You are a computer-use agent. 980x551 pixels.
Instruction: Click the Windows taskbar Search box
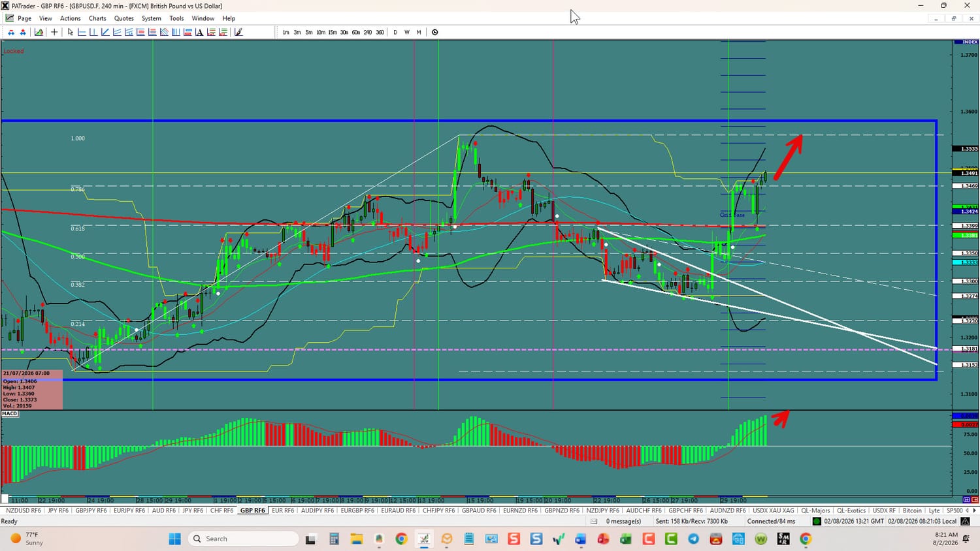point(243,539)
